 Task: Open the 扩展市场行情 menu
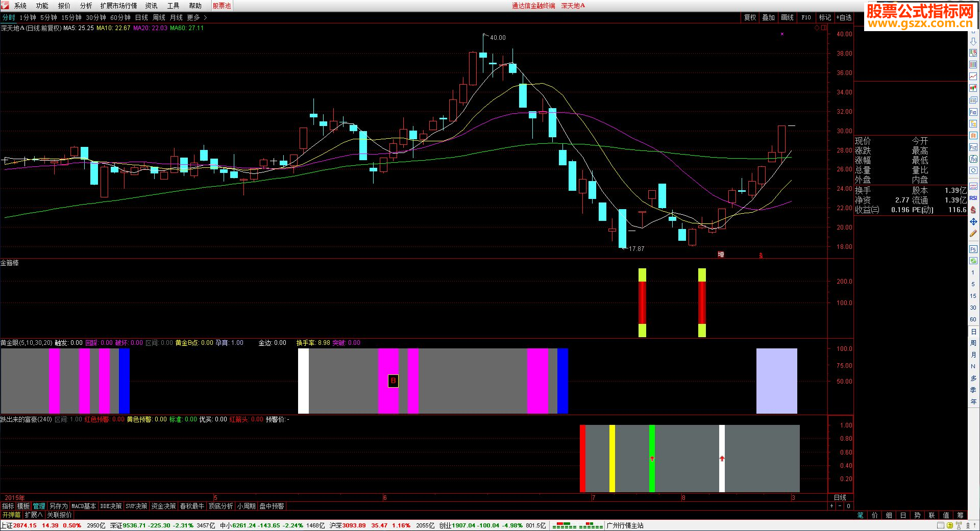point(118,6)
